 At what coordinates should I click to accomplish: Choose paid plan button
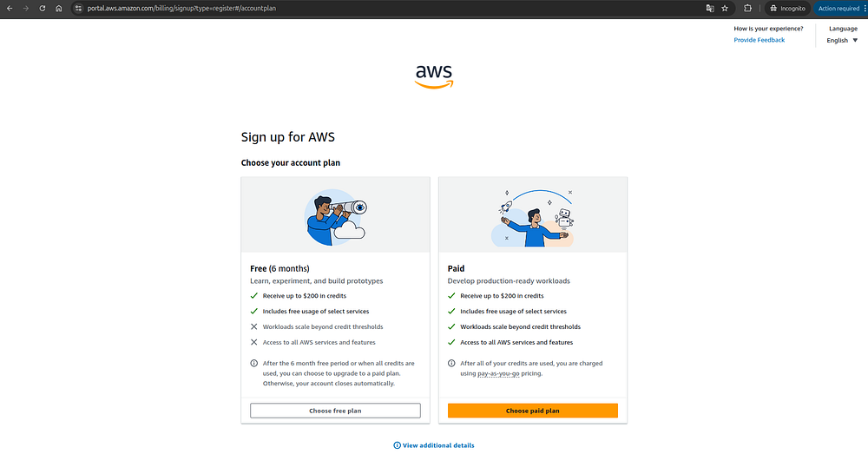click(x=533, y=411)
